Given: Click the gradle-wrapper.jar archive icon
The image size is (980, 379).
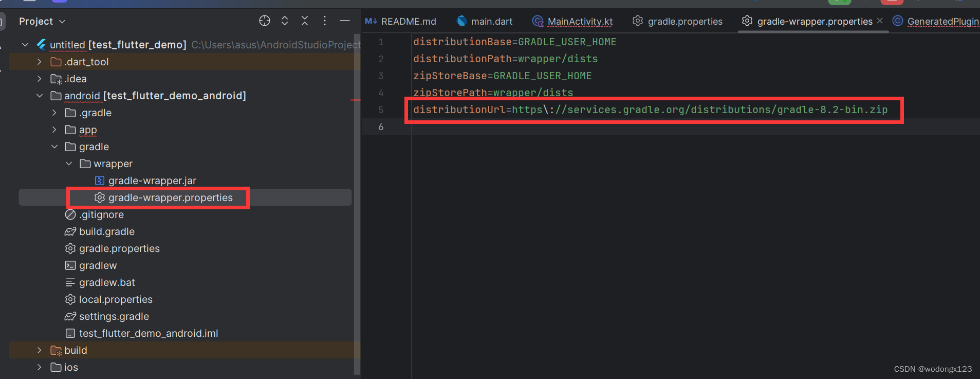Looking at the screenshot, I should (100, 181).
